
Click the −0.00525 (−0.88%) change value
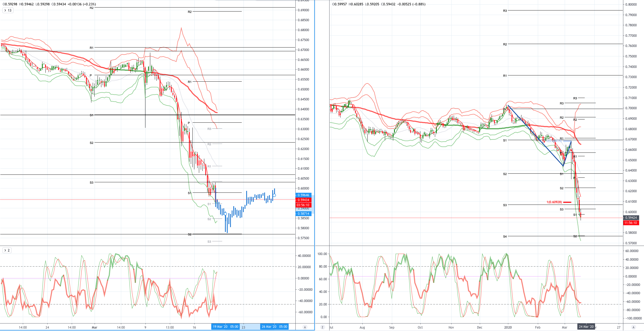point(411,4)
